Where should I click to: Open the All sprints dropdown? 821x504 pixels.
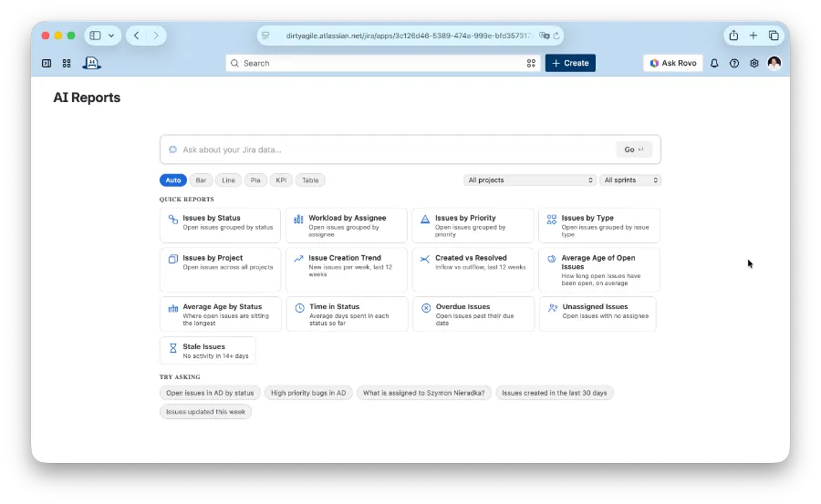click(629, 180)
